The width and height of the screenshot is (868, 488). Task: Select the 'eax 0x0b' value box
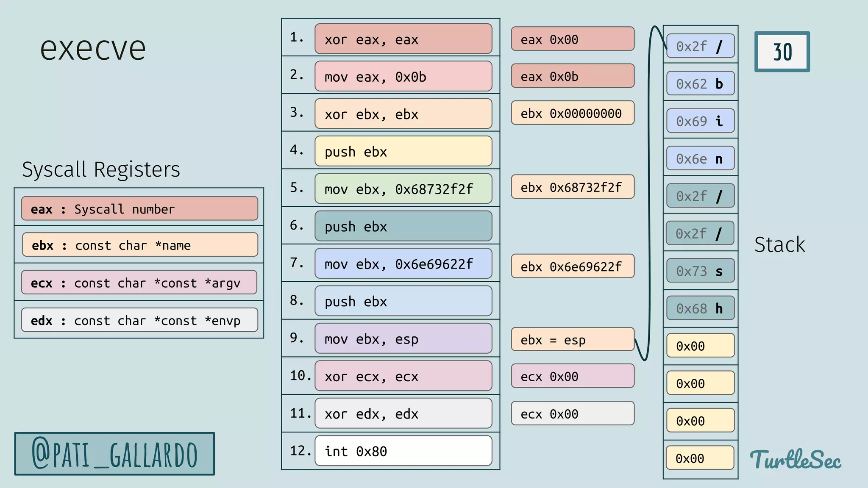pyautogui.click(x=572, y=76)
